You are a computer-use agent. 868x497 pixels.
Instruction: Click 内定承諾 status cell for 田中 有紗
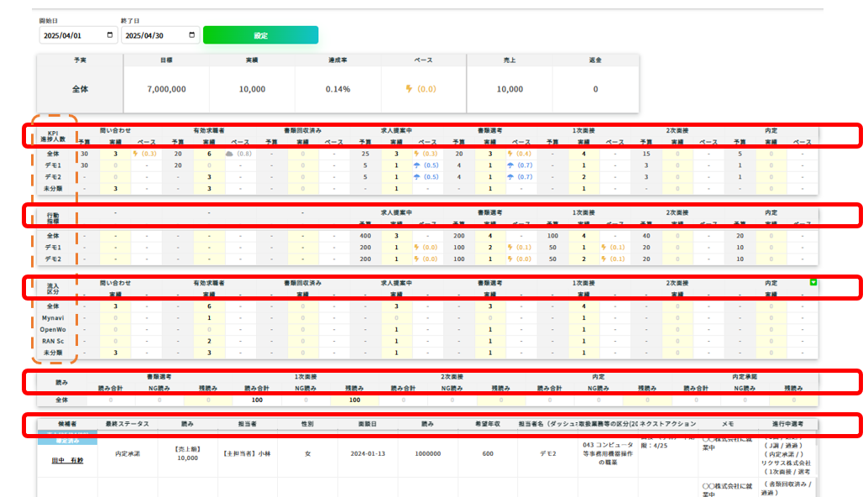(128, 454)
